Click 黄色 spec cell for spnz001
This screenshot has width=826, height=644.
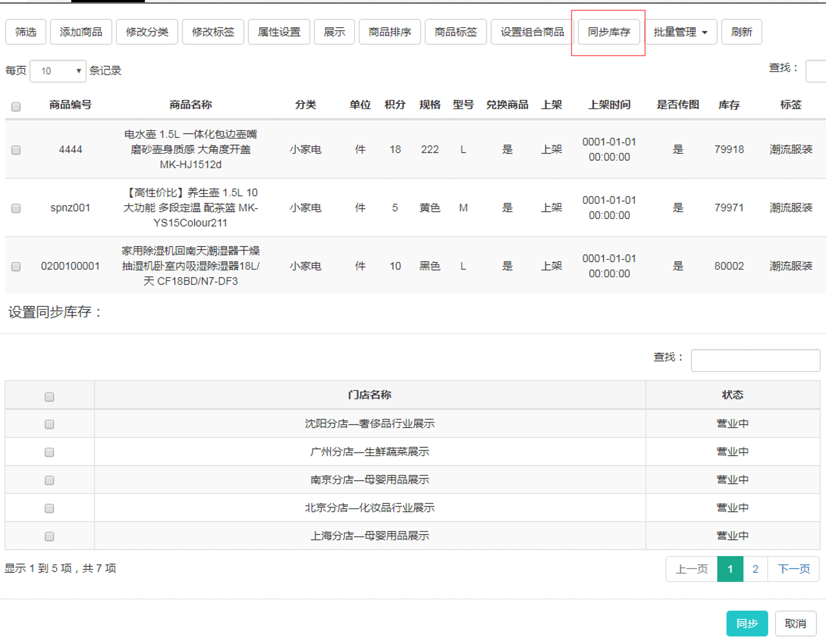[x=430, y=208]
